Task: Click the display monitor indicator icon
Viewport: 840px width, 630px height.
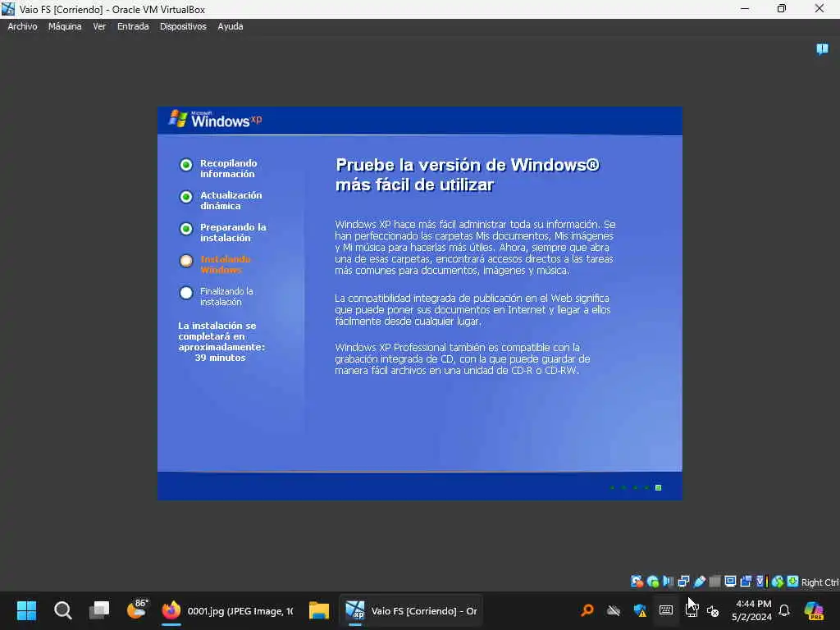Action: 730,582
